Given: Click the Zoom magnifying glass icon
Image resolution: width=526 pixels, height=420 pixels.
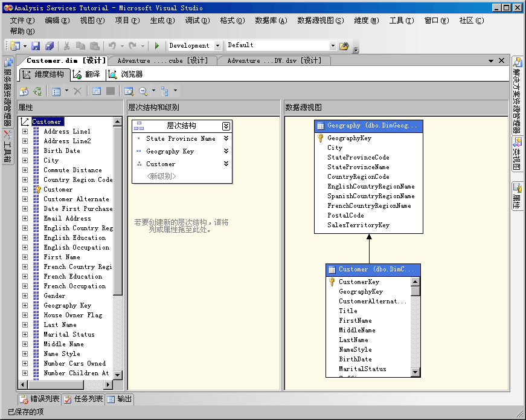Looking at the screenshot, I should tap(144, 91).
